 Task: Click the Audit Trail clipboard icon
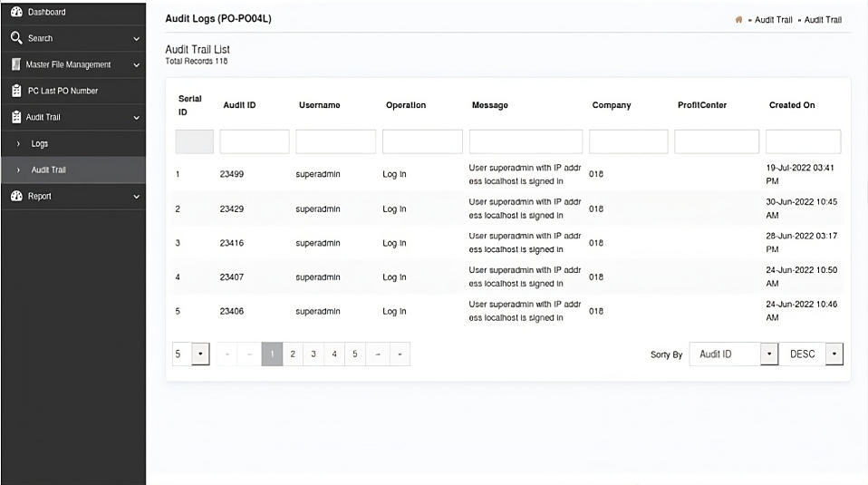[15, 117]
